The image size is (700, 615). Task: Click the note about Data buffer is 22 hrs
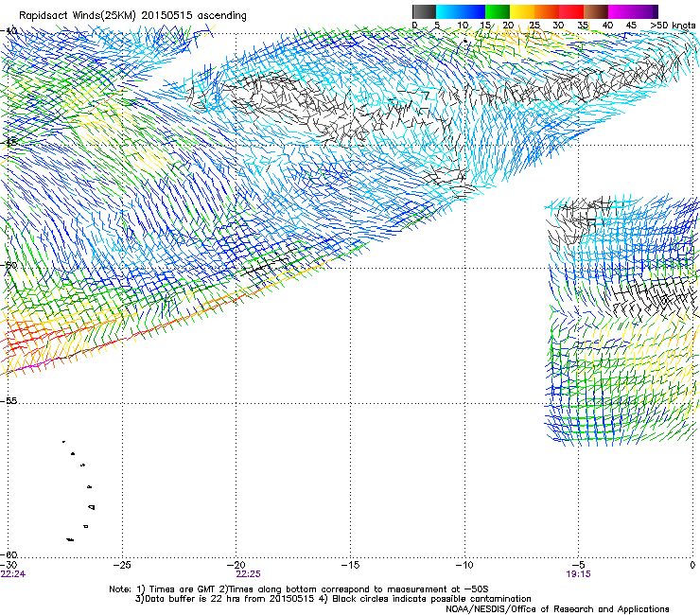point(333,599)
